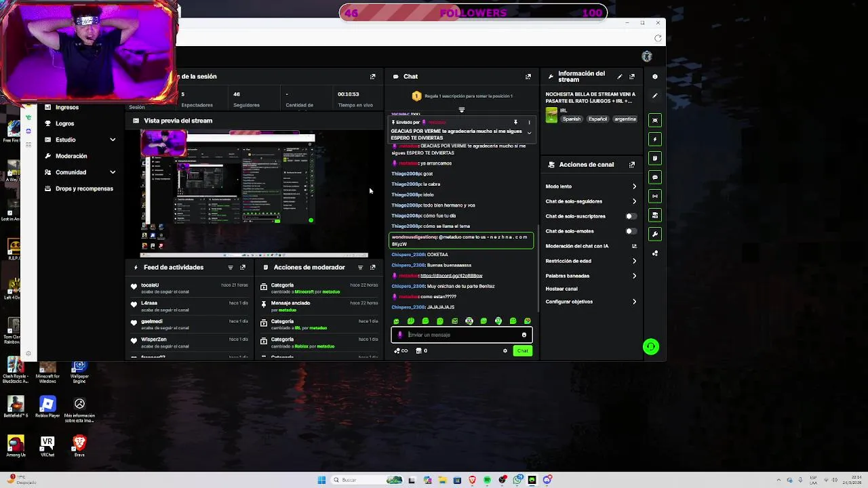Send message with green Chat button
Viewport: 868px width, 488px height.
click(x=522, y=350)
